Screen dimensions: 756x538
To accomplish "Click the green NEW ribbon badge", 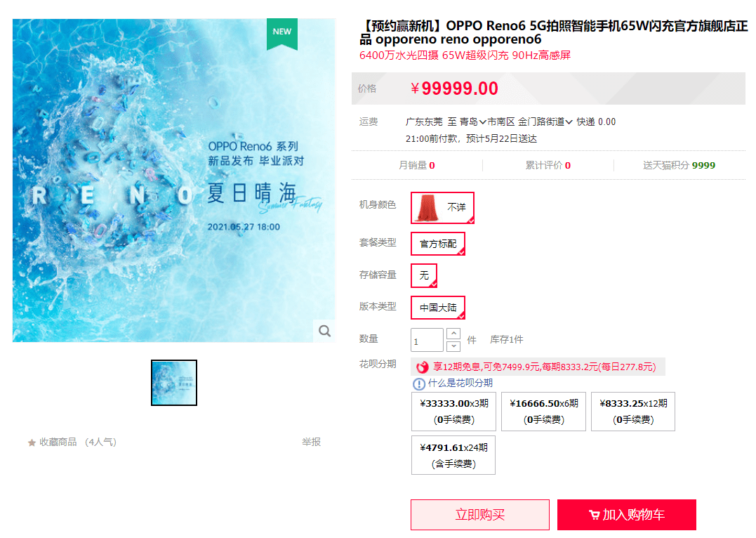I will coord(282,34).
